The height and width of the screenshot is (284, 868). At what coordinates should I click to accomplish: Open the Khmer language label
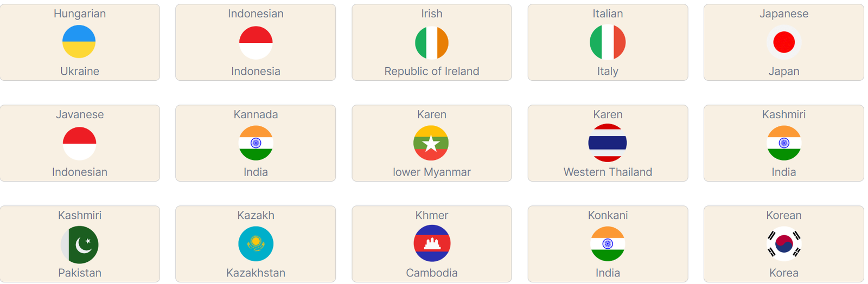pos(431,215)
